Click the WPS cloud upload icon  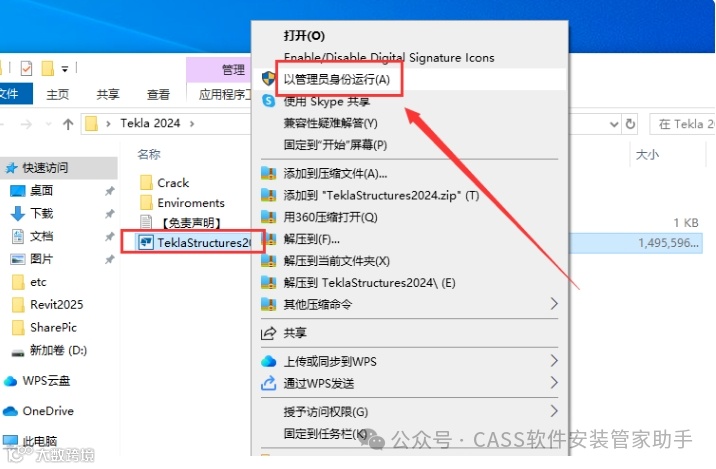(268, 361)
